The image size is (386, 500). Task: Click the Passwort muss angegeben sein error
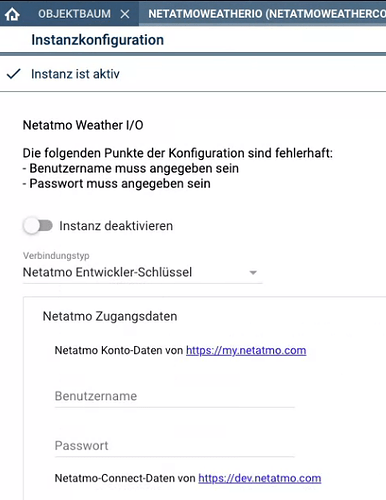(117, 184)
